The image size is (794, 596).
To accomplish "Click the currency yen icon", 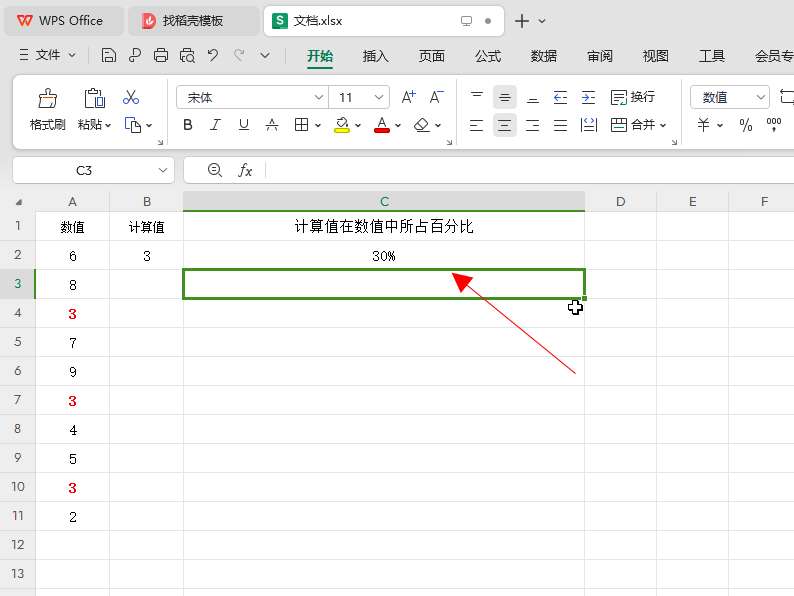I will [x=703, y=125].
